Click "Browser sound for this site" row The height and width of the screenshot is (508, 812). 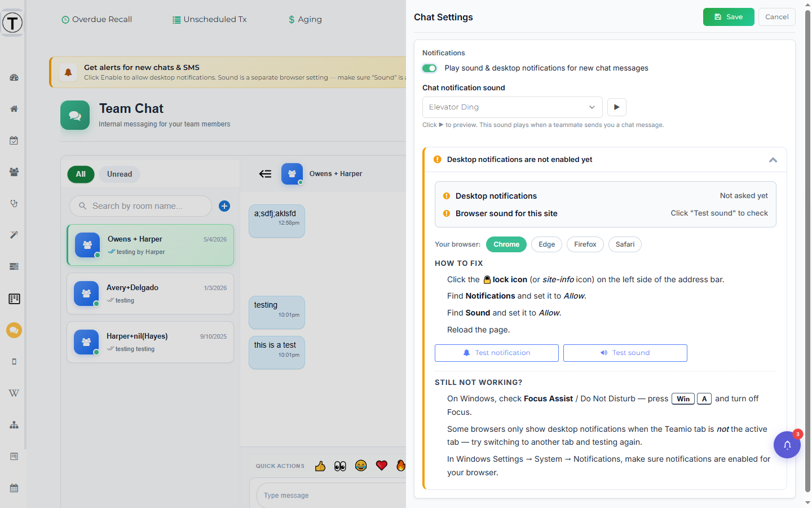[606, 213]
